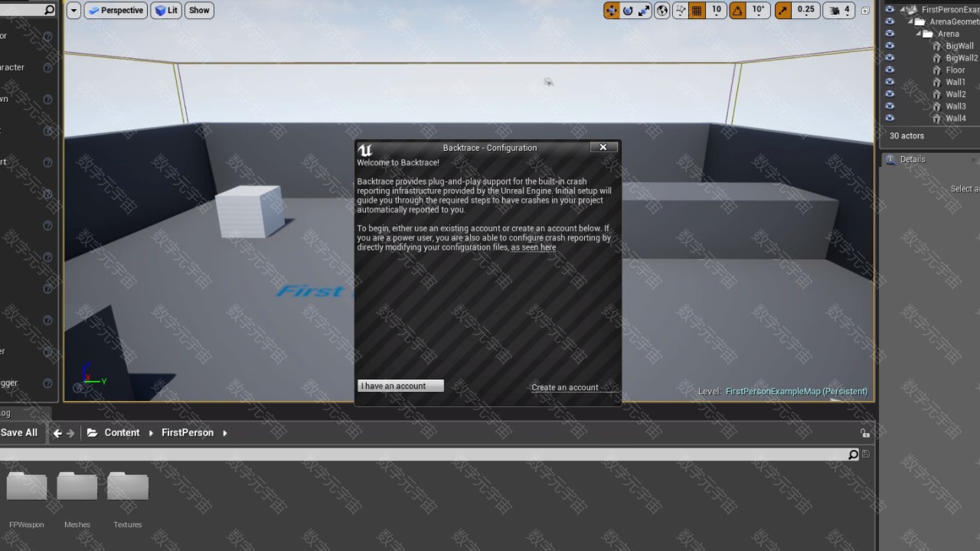This screenshot has width=980, height=551.
Task: Collapse the ArenaGeometry folder
Action: [x=911, y=22]
